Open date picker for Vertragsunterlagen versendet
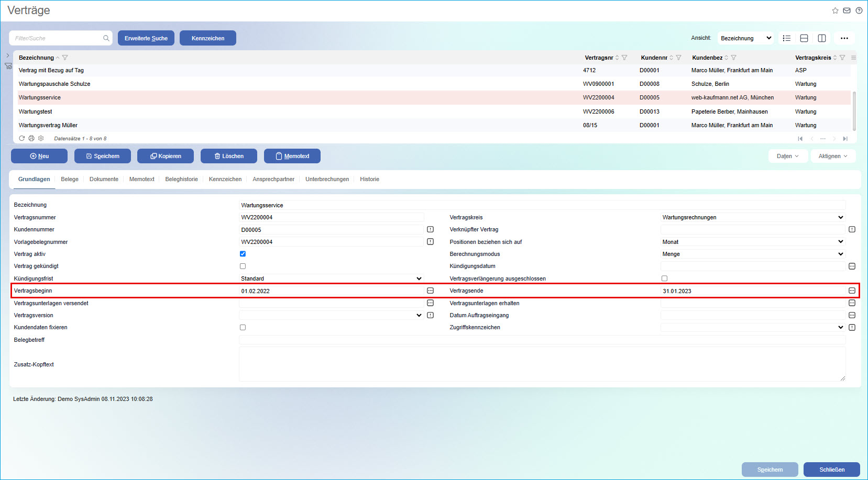Image resolution: width=868 pixels, height=480 pixels. click(x=430, y=303)
